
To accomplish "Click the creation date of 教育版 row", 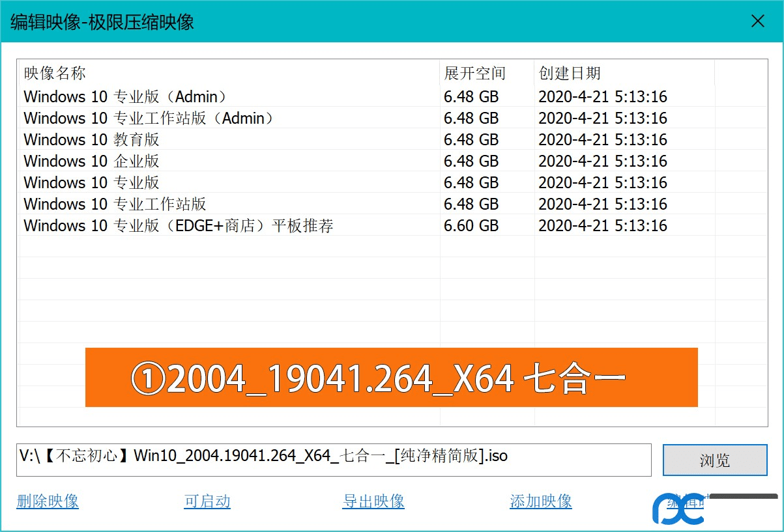I will coord(603,140).
